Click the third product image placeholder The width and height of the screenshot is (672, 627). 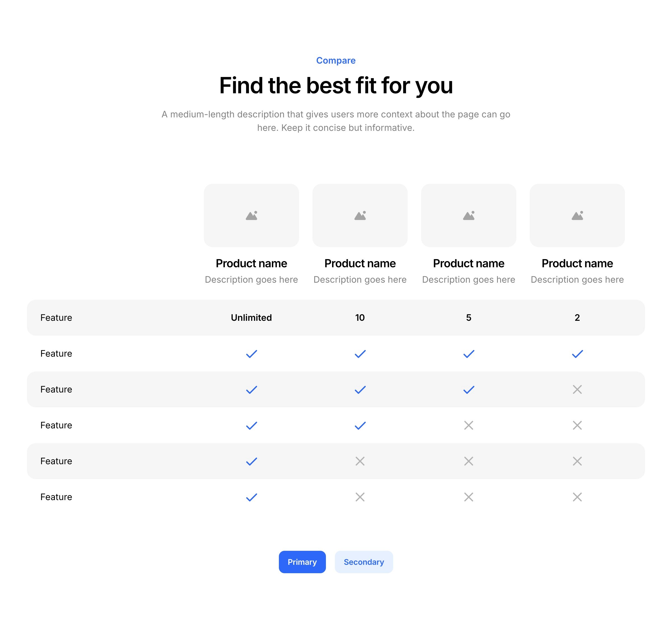coord(468,215)
